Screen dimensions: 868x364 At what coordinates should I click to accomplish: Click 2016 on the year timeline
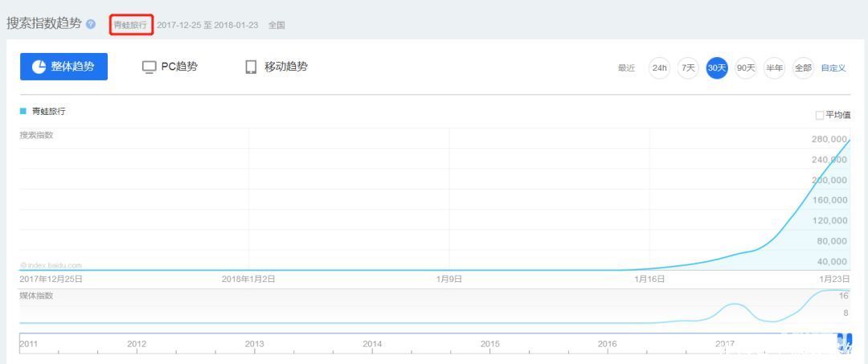tap(608, 344)
